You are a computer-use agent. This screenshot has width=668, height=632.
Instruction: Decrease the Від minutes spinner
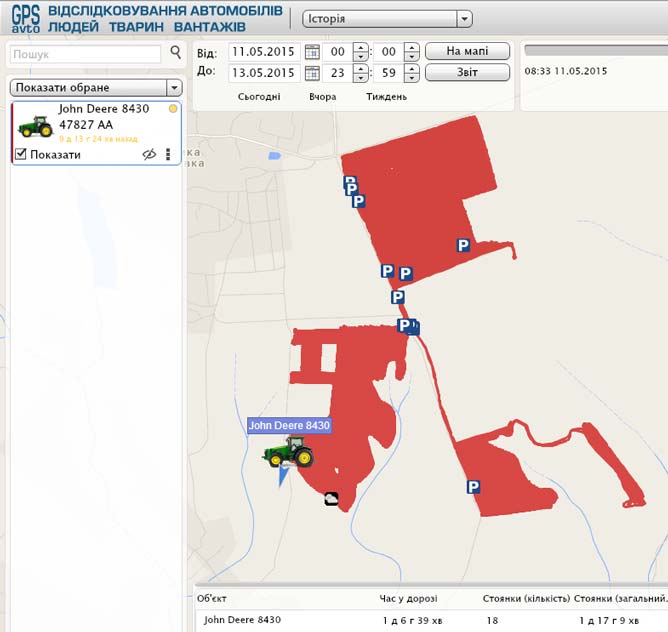coord(412,57)
